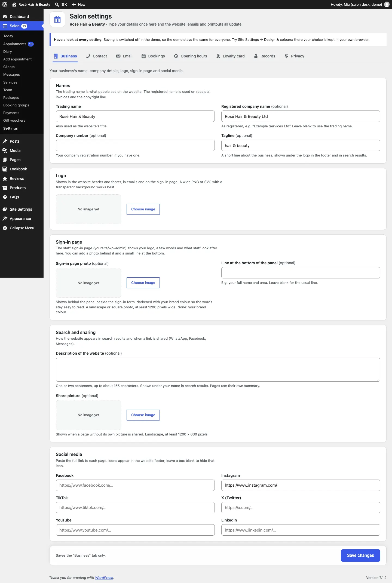
Task: Click the Pages icon
Action: 5,160
